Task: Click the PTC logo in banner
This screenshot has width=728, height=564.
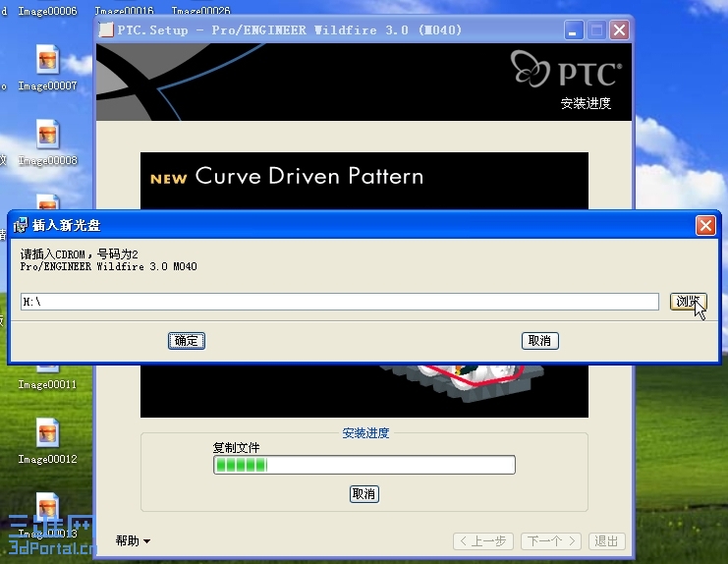Action: [x=566, y=70]
